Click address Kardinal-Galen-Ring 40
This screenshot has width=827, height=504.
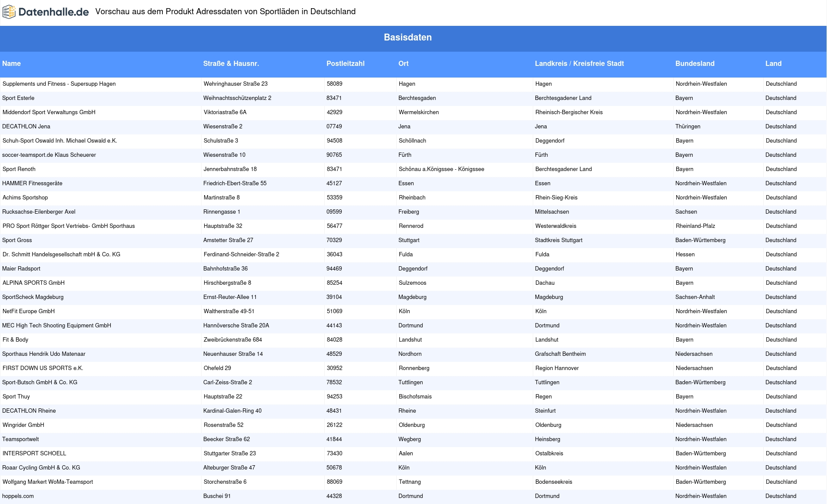(x=232, y=411)
